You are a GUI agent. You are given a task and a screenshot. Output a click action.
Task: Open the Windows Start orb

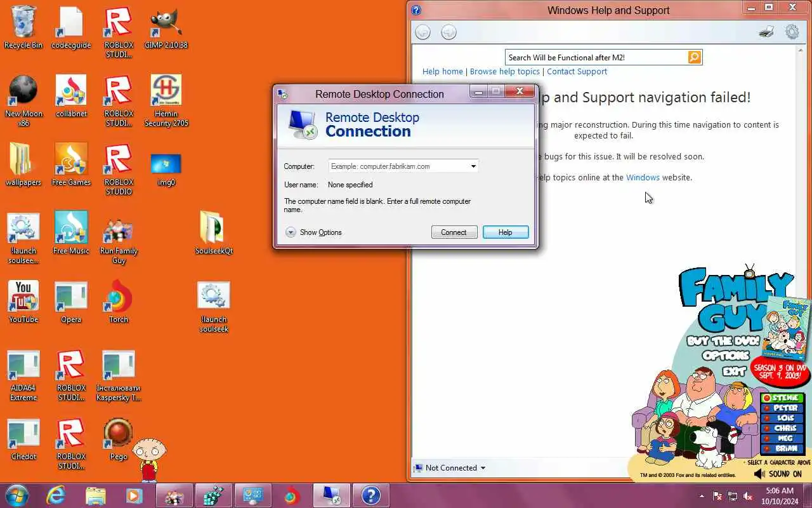(x=17, y=495)
